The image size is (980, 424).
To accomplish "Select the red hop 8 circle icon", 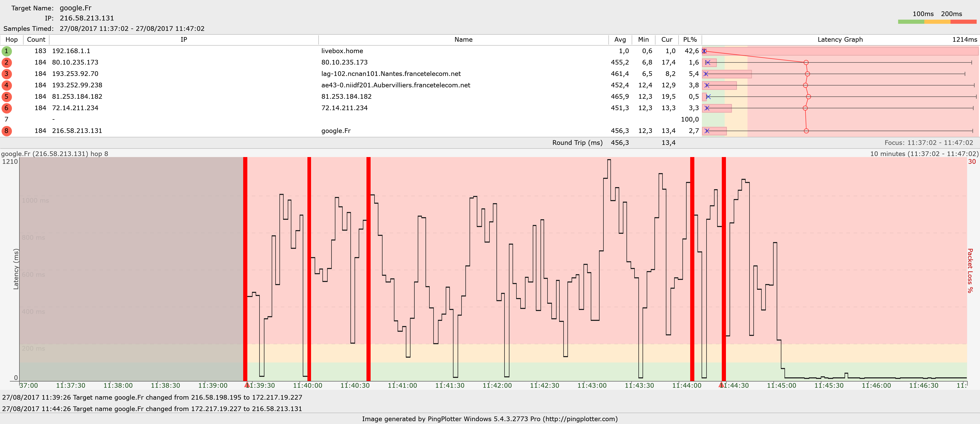I will click(6, 131).
